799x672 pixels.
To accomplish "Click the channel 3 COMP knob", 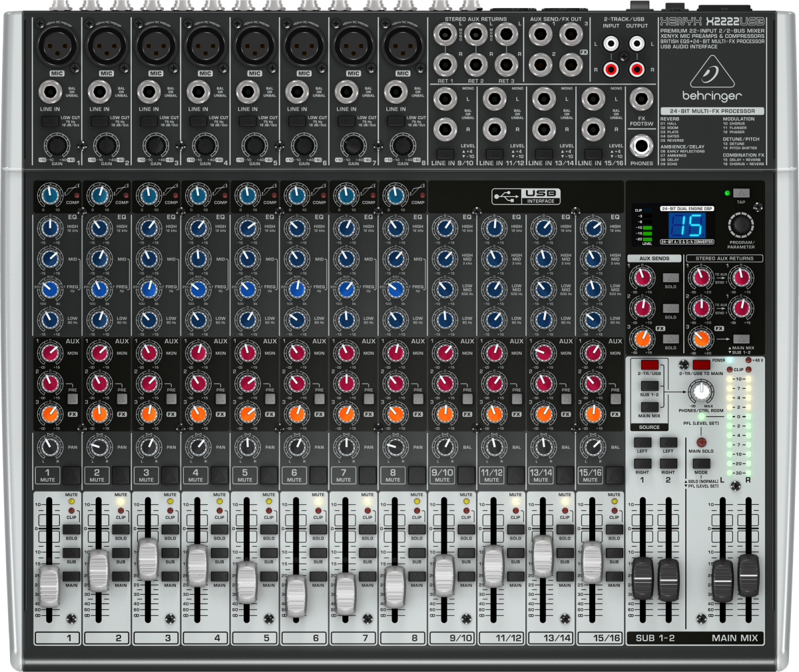I will [146, 194].
